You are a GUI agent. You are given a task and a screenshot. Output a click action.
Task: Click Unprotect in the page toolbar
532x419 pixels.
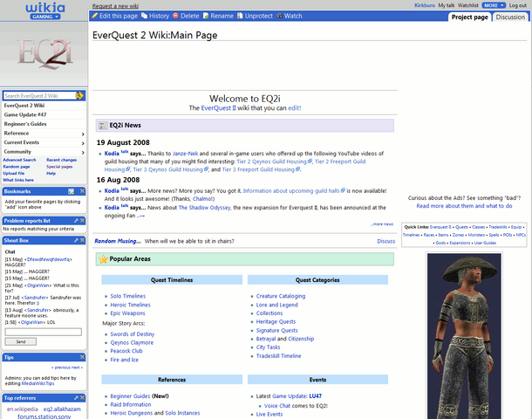click(255, 16)
